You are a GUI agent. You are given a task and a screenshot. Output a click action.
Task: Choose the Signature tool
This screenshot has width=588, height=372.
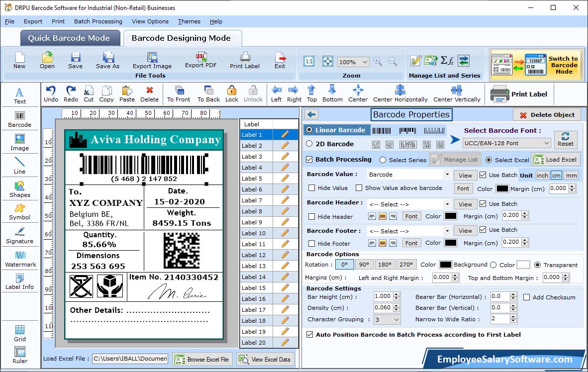[x=19, y=236]
